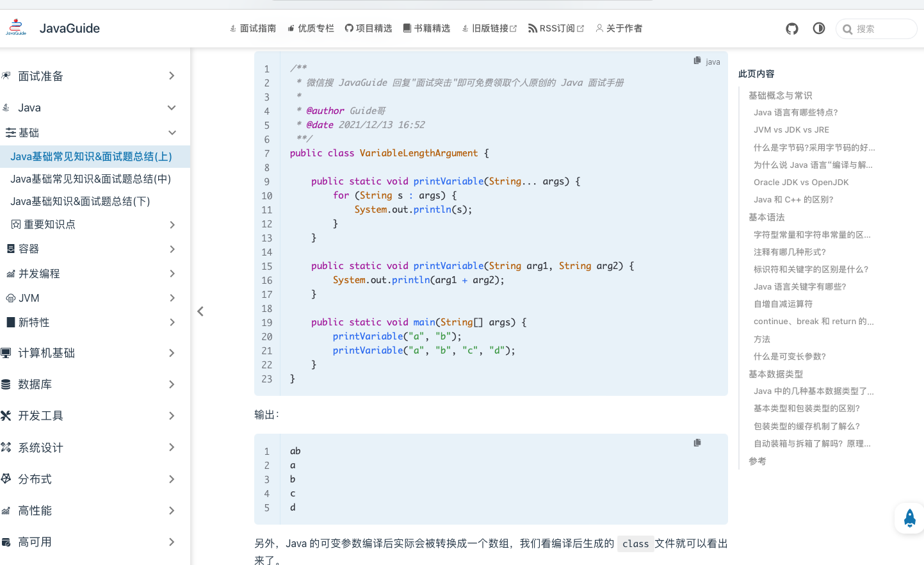Viewport: 924px width, 565px height.
Task: Click the 搜索 input field
Action: tap(876, 28)
